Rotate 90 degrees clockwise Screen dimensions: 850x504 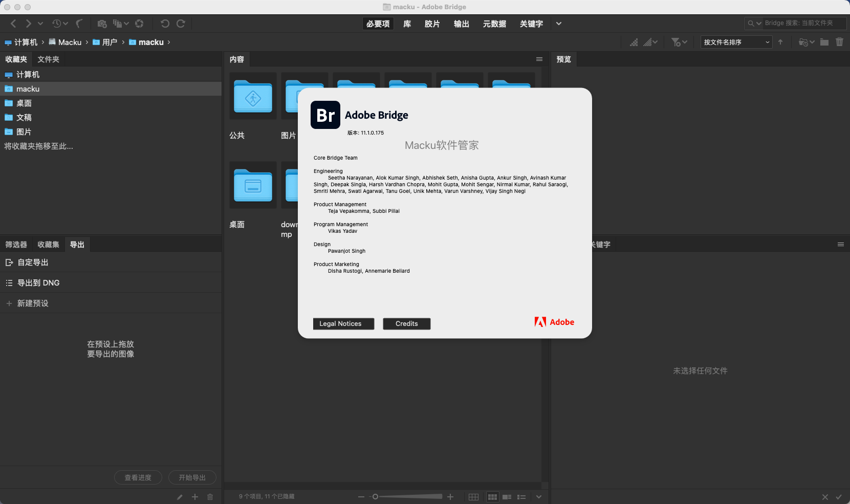click(181, 24)
